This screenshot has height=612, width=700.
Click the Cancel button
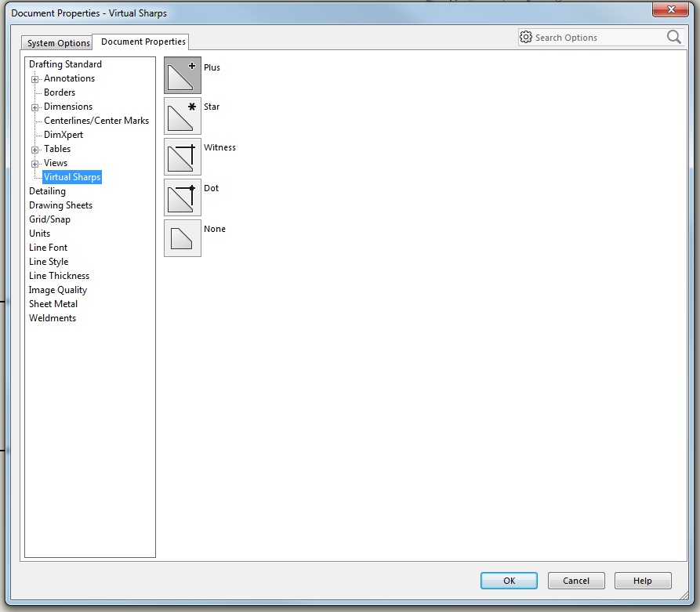(576, 581)
